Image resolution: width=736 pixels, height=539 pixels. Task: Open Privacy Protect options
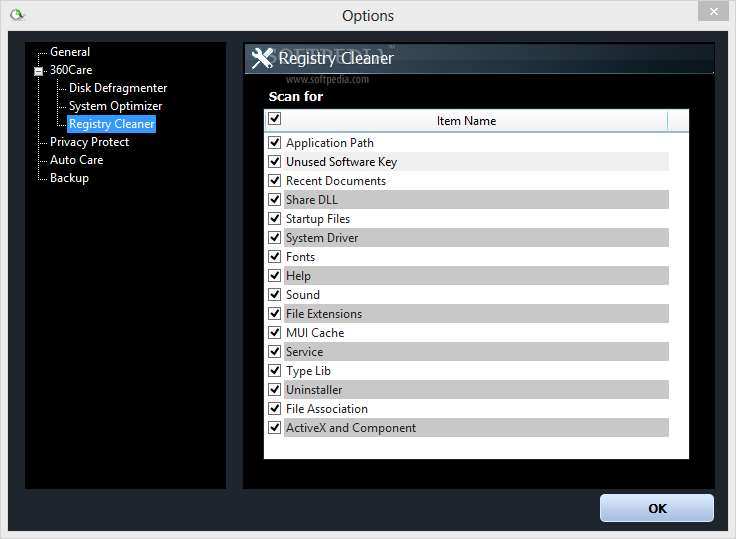point(89,142)
